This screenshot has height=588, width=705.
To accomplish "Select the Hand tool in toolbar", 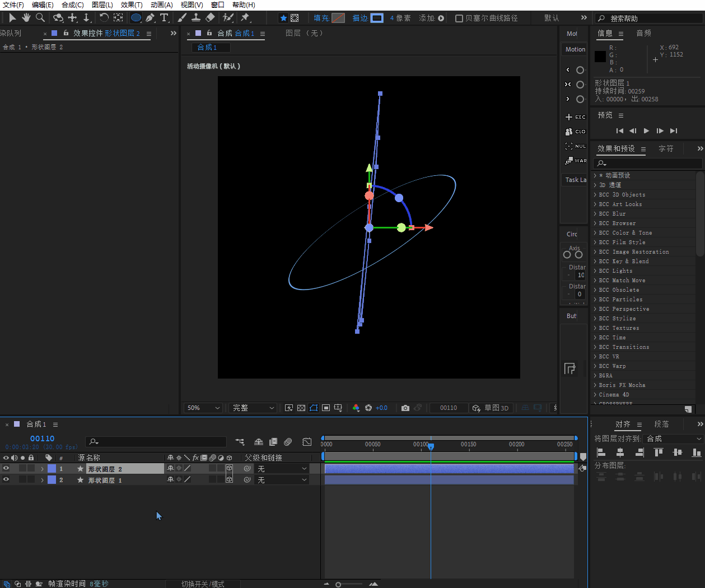I will click(x=26, y=18).
